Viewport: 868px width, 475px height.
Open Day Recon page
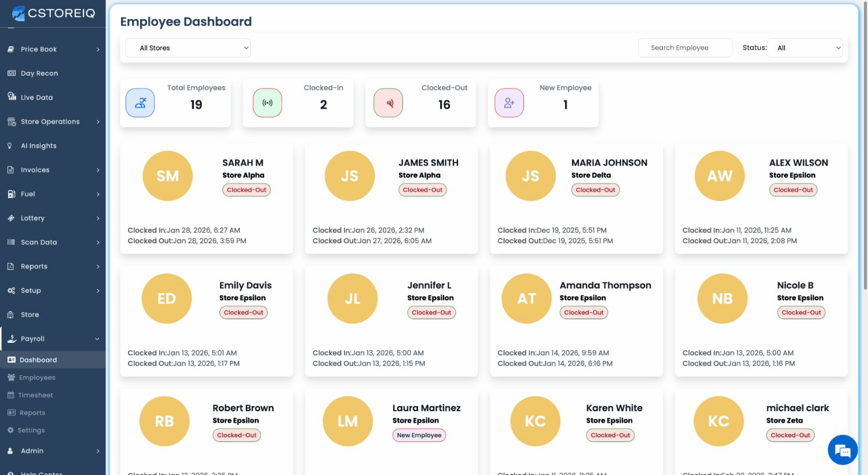pyautogui.click(x=39, y=74)
